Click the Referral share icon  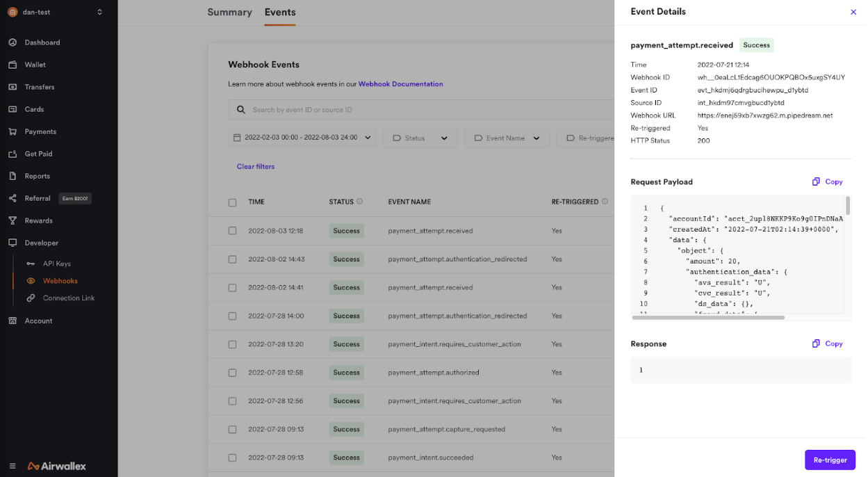(13, 198)
